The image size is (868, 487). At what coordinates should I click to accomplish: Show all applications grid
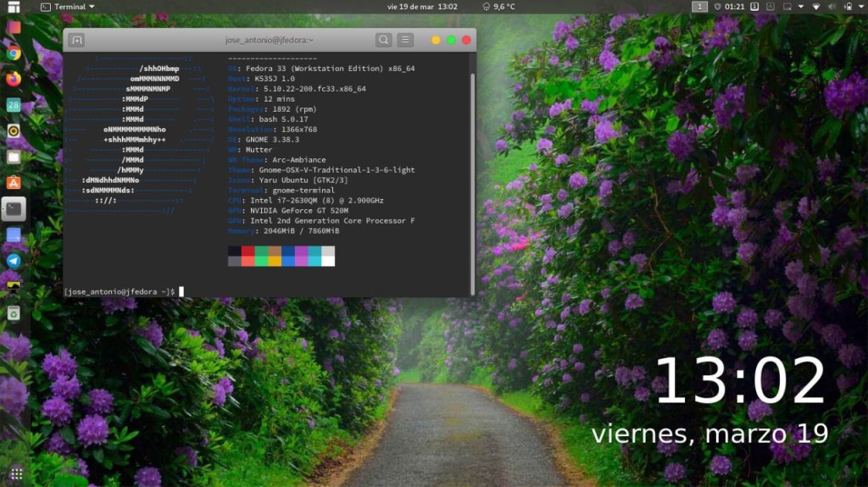[16, 473]
